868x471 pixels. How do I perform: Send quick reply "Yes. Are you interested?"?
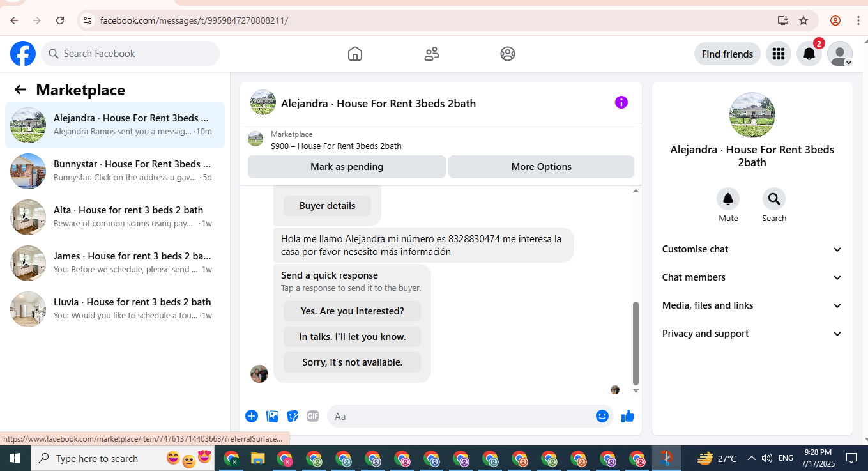point(353,311)
